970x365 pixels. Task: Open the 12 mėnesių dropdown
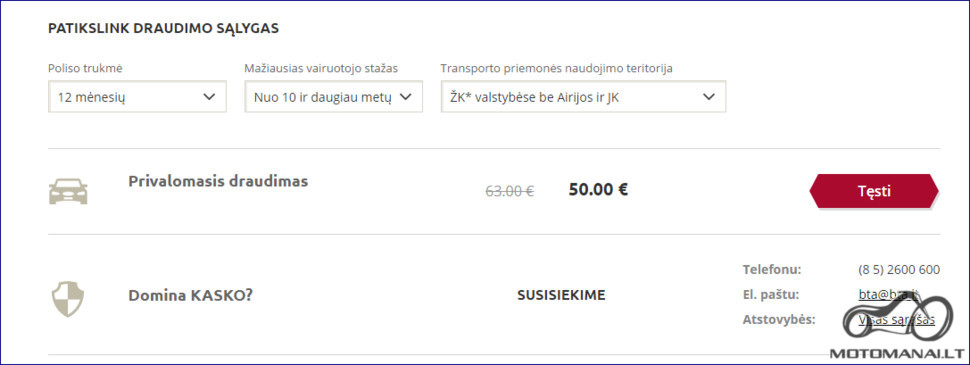(137, 97)
